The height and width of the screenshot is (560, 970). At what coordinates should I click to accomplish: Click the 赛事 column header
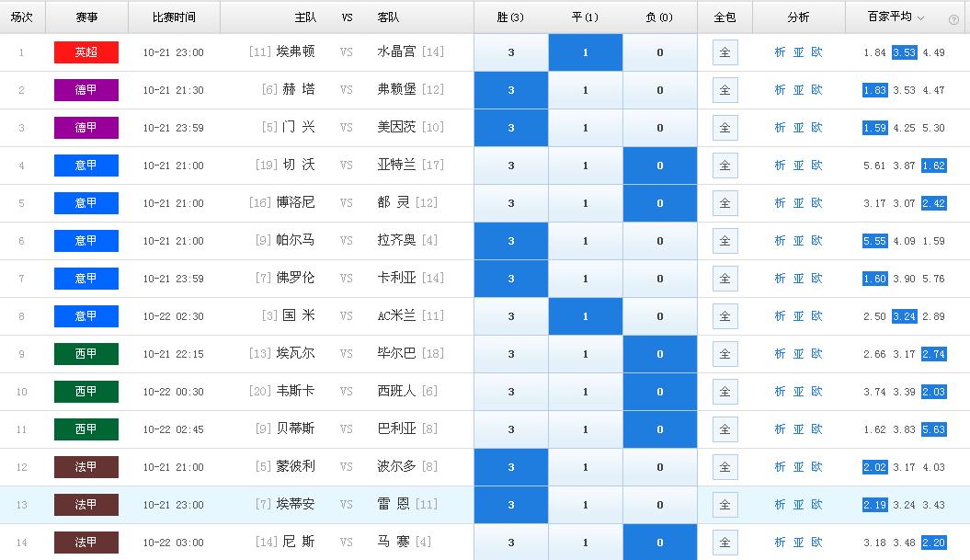click(86, 17)
